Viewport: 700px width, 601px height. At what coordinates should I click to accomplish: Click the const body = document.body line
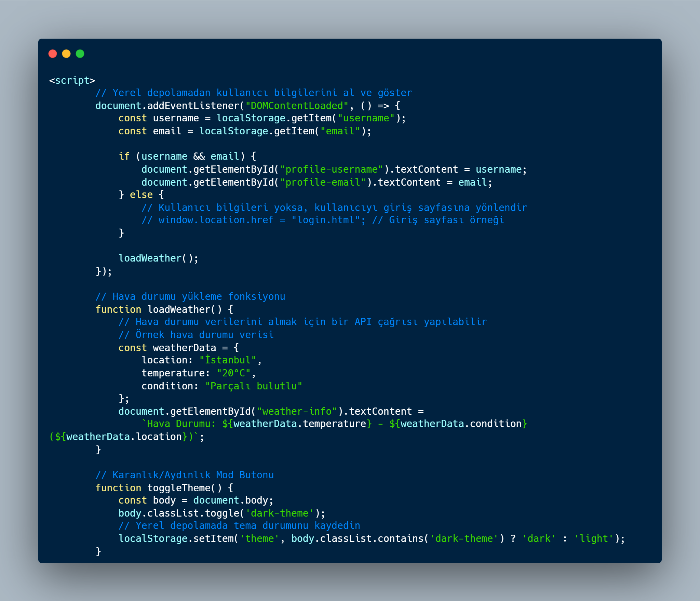click(196, 500)
